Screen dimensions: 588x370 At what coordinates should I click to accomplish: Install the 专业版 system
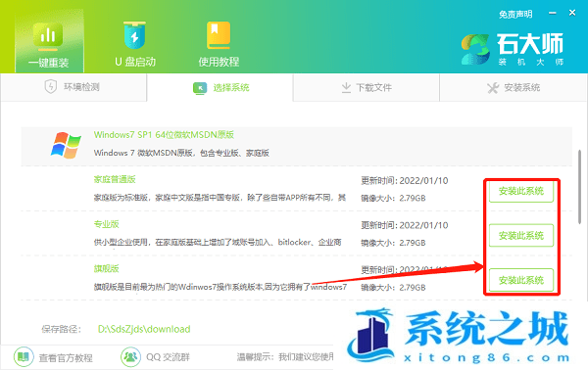tap(521, 236)
